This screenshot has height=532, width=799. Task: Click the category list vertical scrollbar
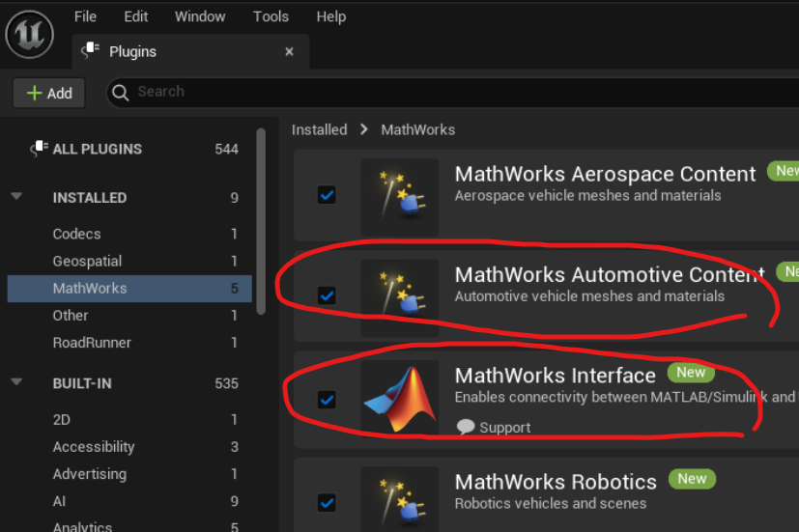[x=262, y=221]
